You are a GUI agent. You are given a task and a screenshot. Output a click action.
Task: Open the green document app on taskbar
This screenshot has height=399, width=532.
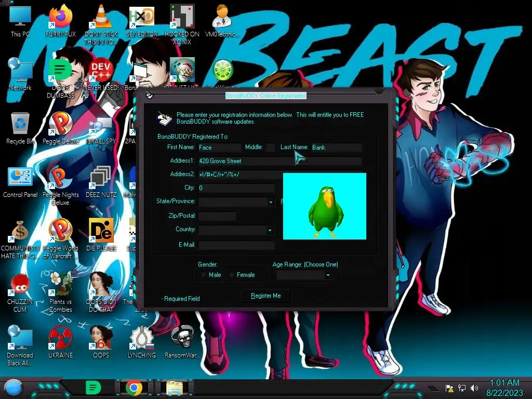click(93, 388)
